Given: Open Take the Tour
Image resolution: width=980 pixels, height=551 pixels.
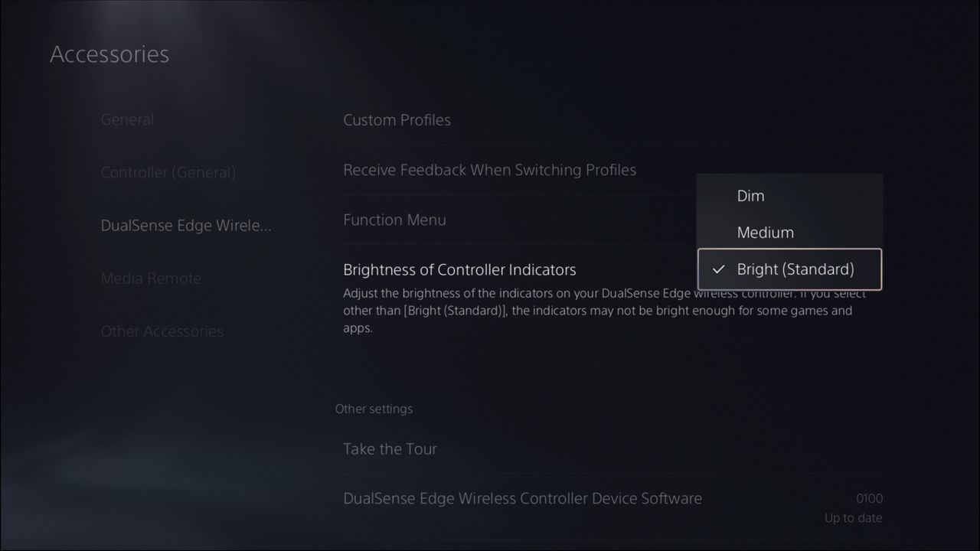Looking at the screenshot, I should pos(612,449).
